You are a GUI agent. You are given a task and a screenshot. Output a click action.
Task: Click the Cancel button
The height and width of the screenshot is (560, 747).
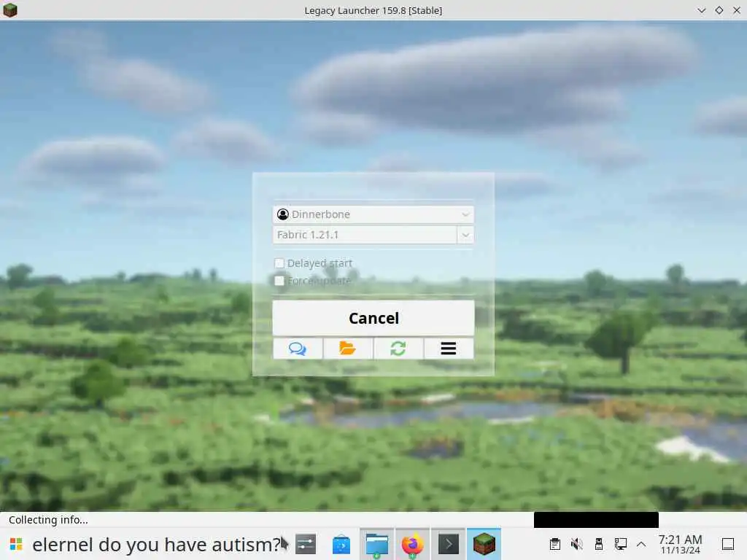[x=373, y=318]
